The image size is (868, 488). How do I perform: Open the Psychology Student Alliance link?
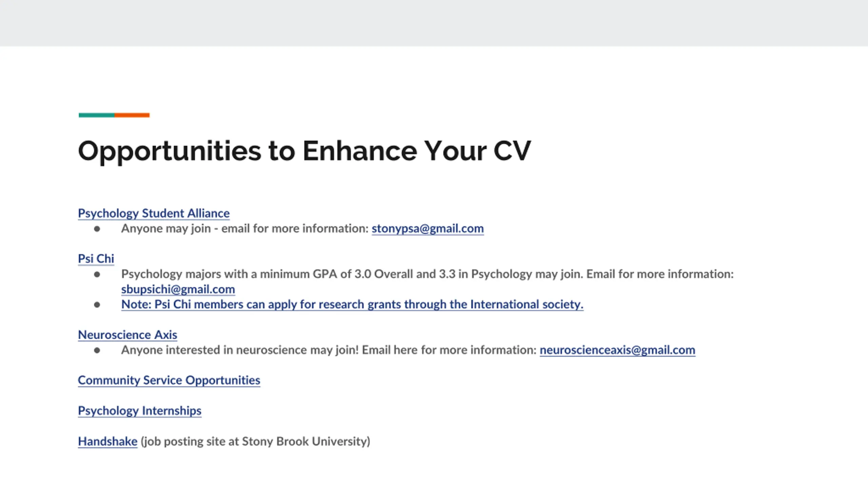[x=154, y=213]
